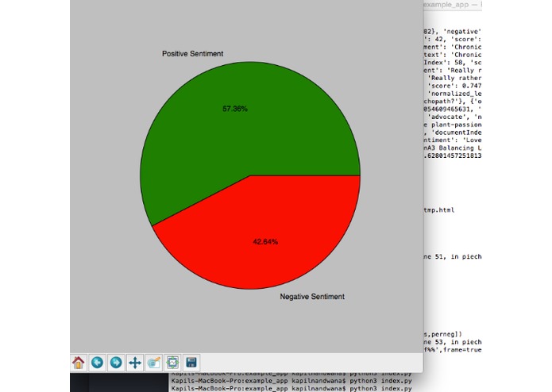The width and height of the screenshot is (552, 392).
Task: Click the last 'python3 index.py' terminal line
Action: tap(380, 389)
